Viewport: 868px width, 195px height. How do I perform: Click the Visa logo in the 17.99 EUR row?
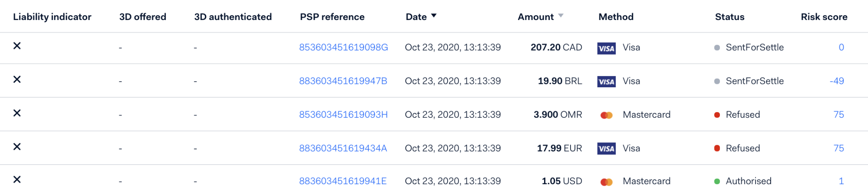pos(606,149)
